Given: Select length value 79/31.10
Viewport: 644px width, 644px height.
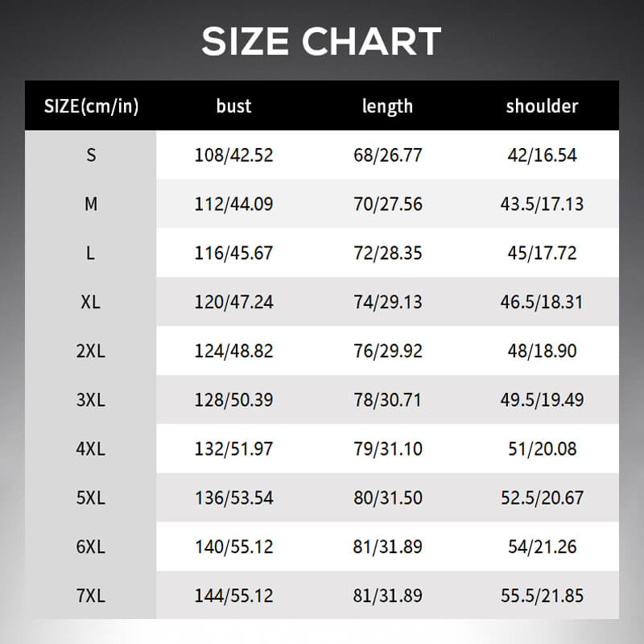Looking at the screenshot, I should point(387,449).
